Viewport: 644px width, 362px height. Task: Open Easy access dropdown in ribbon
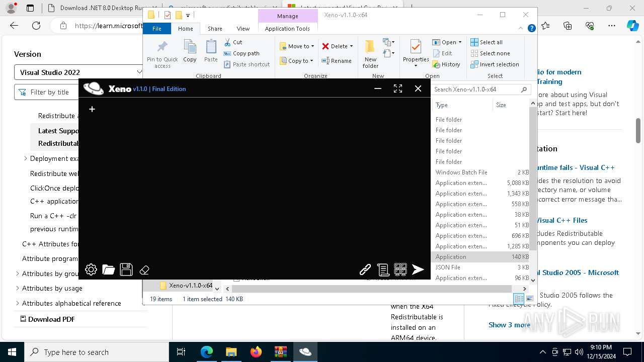389,53
